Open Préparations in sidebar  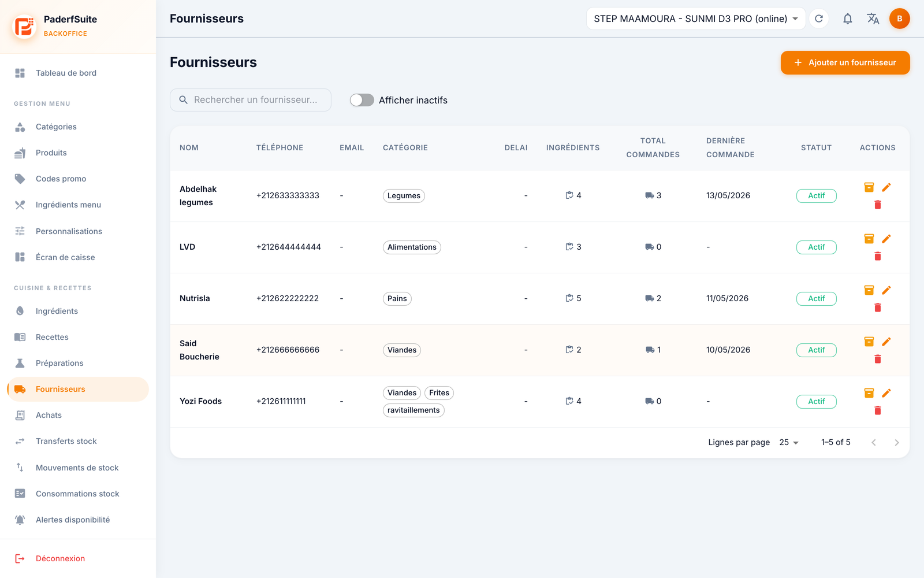pyautogui.click(x=78, y=363)
